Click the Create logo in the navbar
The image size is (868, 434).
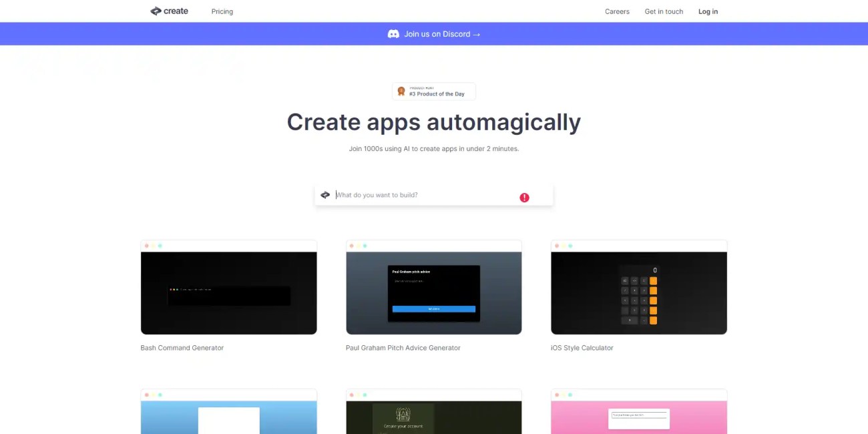pos(168,11)
